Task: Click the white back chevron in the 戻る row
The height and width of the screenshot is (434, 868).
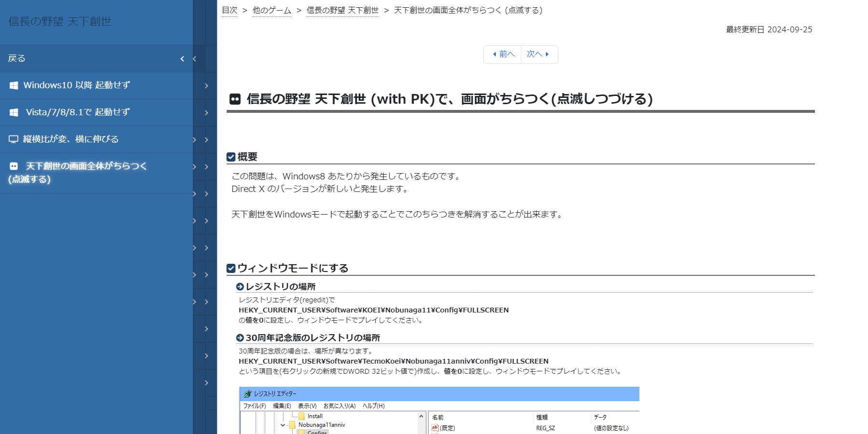Action: (182, 59)
